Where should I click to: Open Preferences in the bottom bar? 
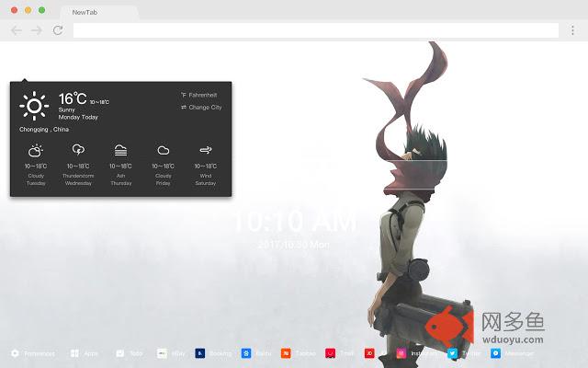tap(33, 353)
